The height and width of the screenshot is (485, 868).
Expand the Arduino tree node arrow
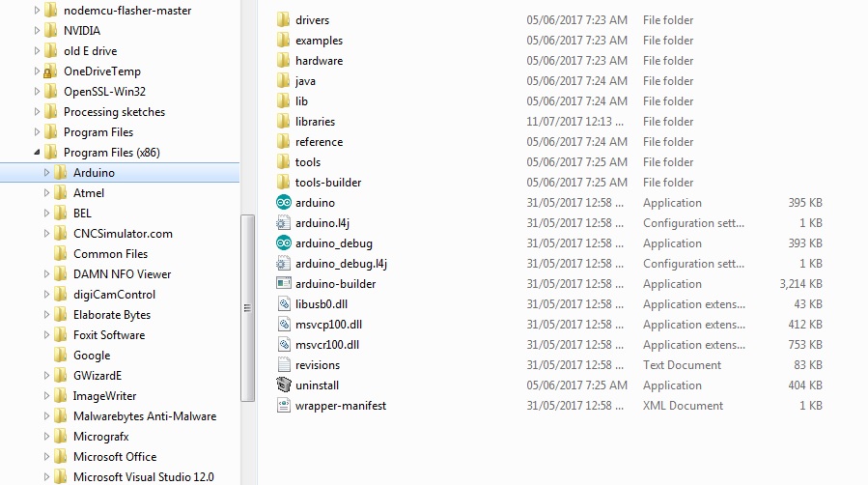(46, 173)
